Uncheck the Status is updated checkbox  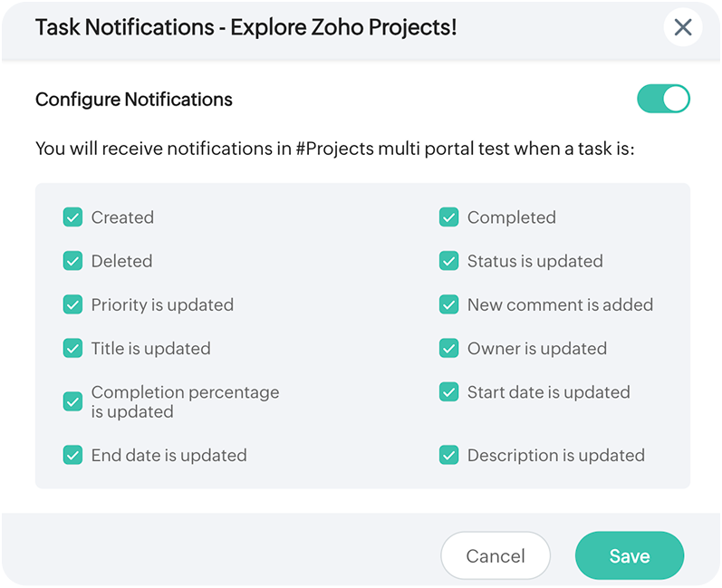[x=448, y=261]
